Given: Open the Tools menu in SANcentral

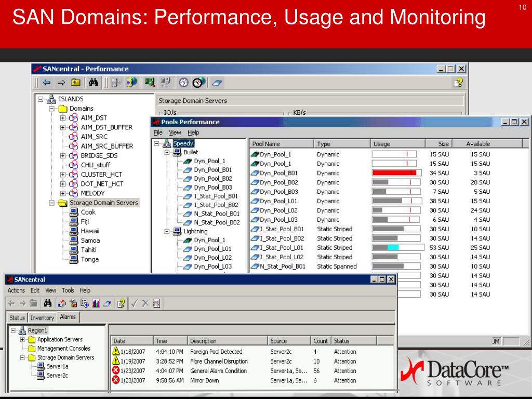Looking at the screenshot, I should tap(68, 290).
